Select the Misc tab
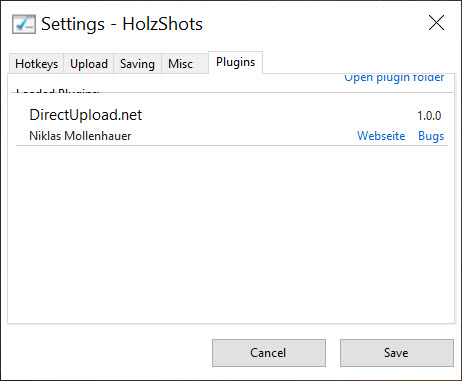 [x=180, y=64]
